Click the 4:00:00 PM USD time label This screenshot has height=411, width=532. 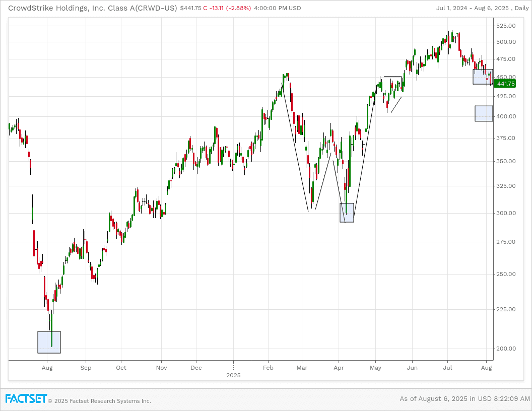coord(278,8)
